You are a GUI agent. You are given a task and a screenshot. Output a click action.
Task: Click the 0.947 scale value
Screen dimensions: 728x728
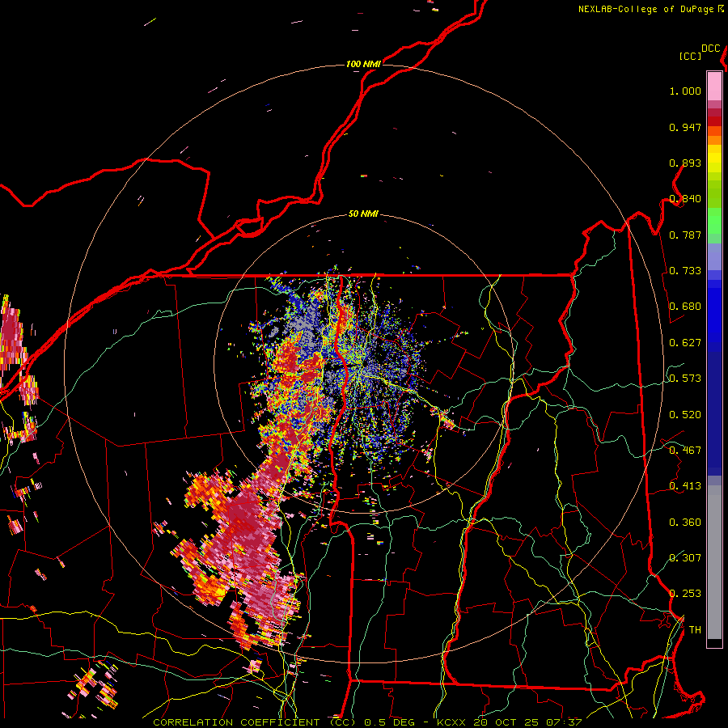point(685,127)
